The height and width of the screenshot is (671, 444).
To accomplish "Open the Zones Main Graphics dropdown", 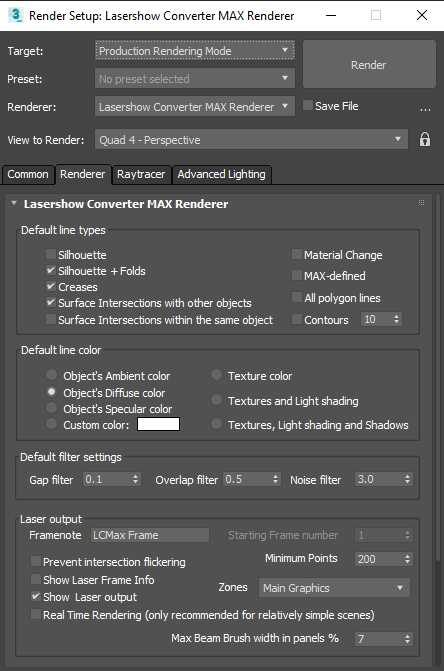I will [x=334, y=588].
